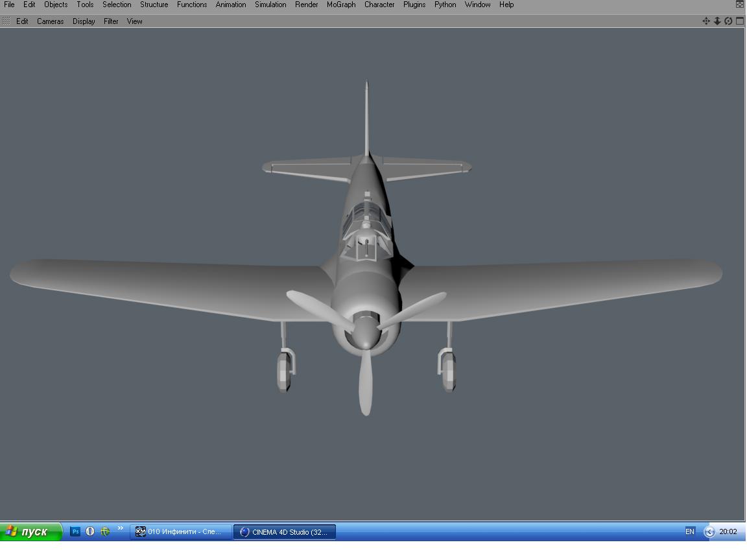Click the CINEMA 4D Studio taskbar button
747x560 pixels.
click(x=285, y=531)
